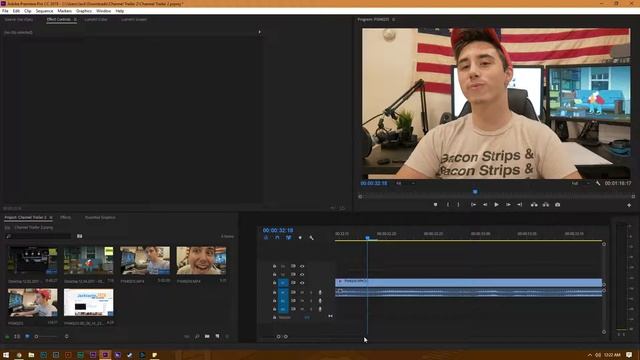Viewport: 640px width, 360px height.
Task: Click the Extract button
Action: (x=546, y=204)
